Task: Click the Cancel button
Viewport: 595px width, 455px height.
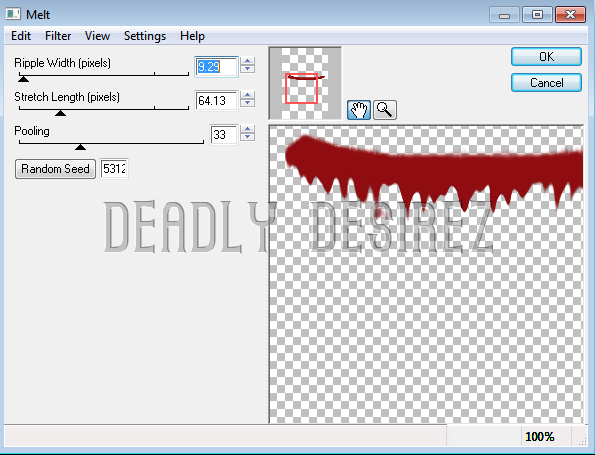Action: [x=546, y=83]
